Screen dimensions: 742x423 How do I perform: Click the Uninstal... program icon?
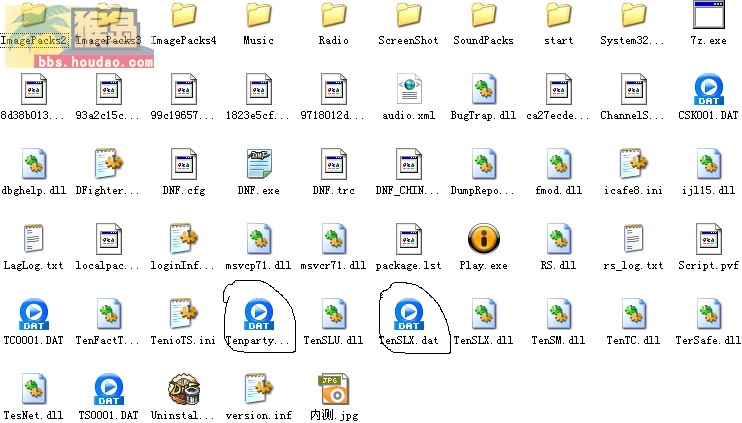(184, 389)
